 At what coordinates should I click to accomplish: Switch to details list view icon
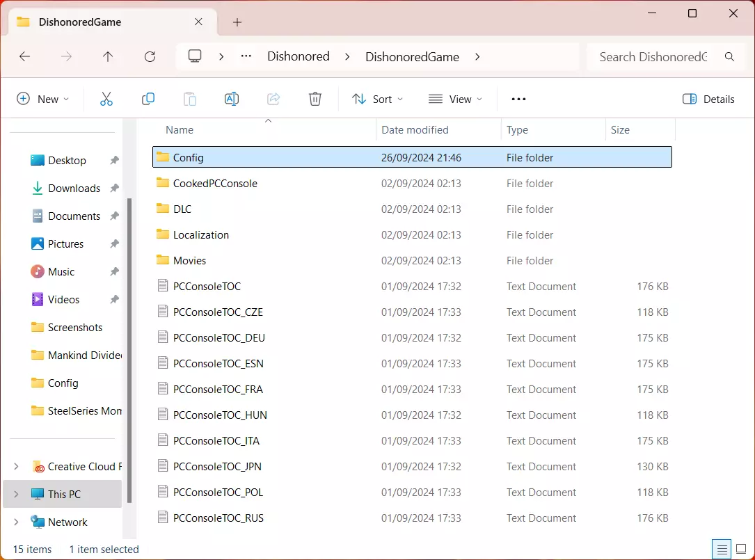tap(722, 549)
